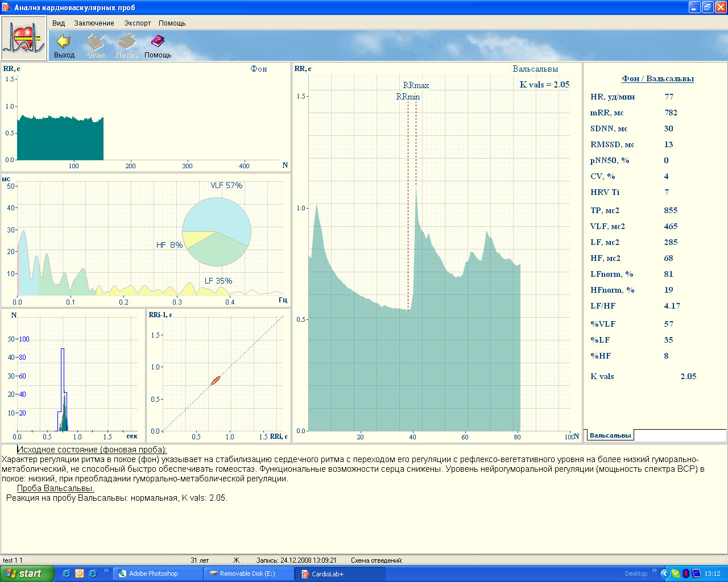Click the Internet Explorer quick launch icon

point(67,573)
